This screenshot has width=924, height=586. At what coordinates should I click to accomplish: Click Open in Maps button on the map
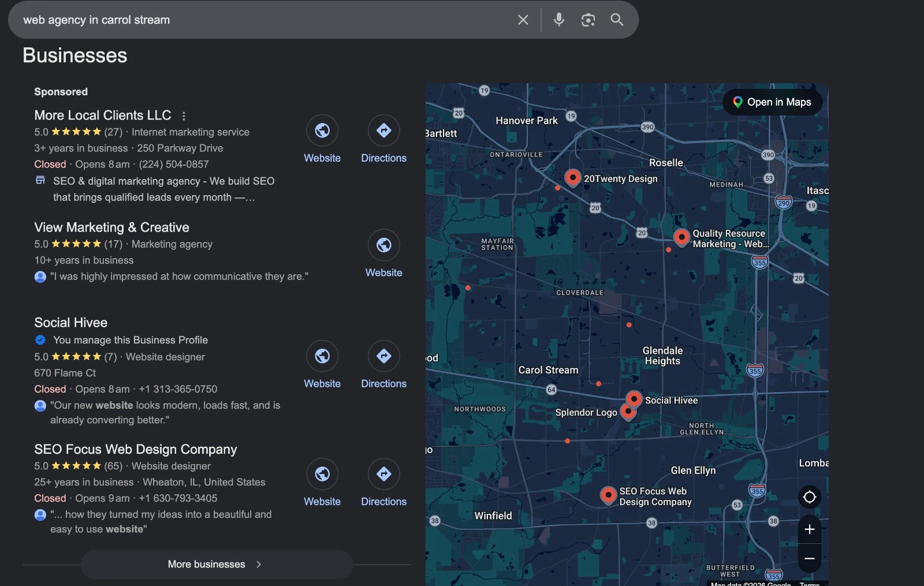pyautogui.click(x=773, y=102)
